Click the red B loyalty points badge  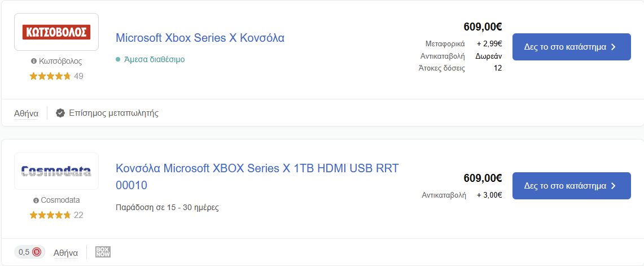37,252
